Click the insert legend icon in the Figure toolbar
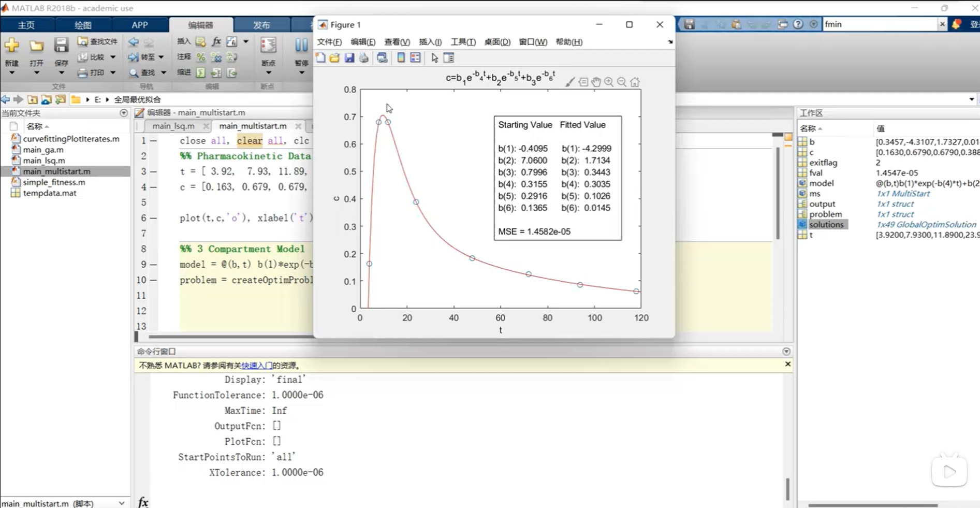 [x=415, y=58]
